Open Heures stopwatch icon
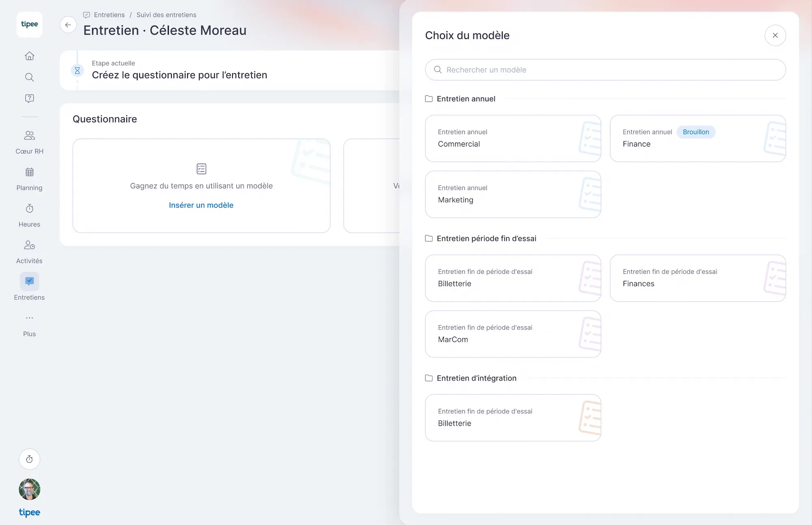 29,209
